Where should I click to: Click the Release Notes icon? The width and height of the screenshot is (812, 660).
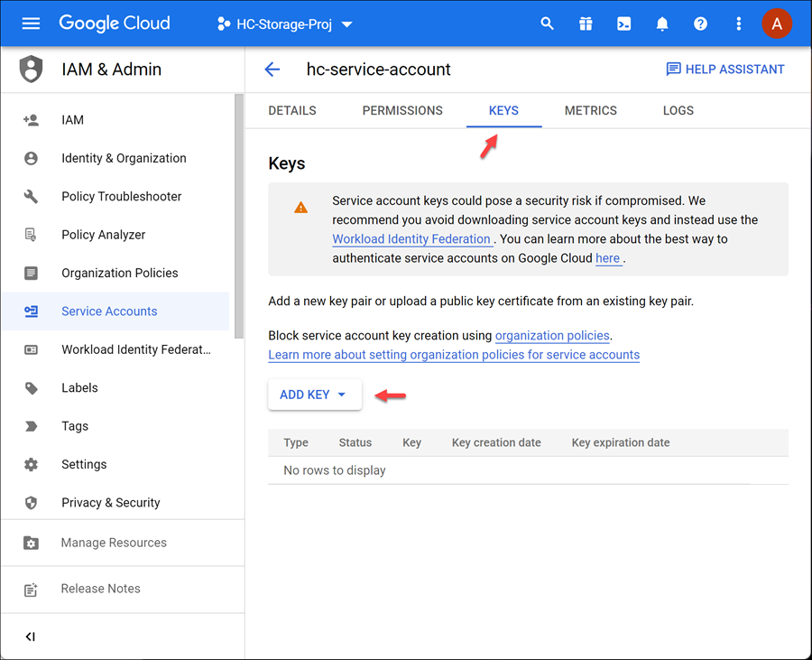[x=31, y=590]
